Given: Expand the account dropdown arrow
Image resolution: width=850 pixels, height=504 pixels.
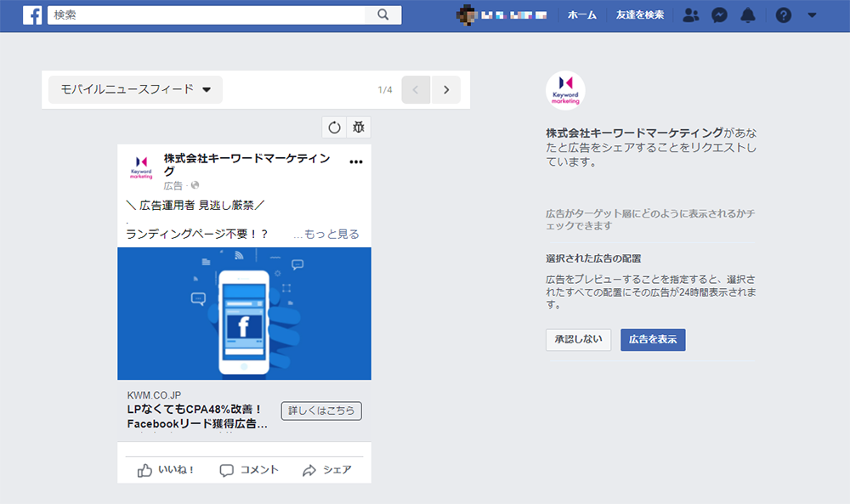Looking at the screenshot, I should coord(812,15).
